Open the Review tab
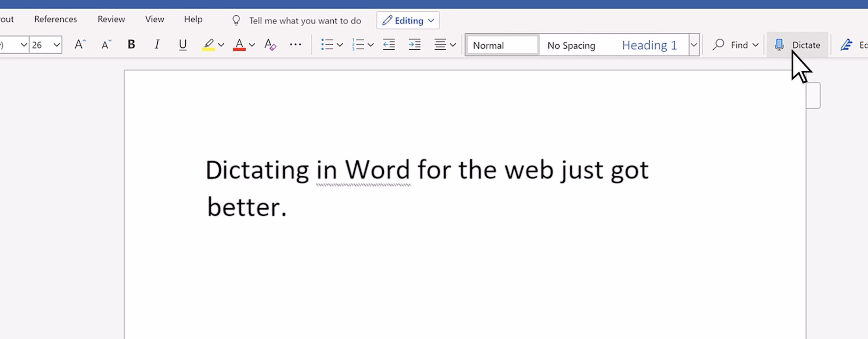868x339 pixels. (x=111, y=19)
